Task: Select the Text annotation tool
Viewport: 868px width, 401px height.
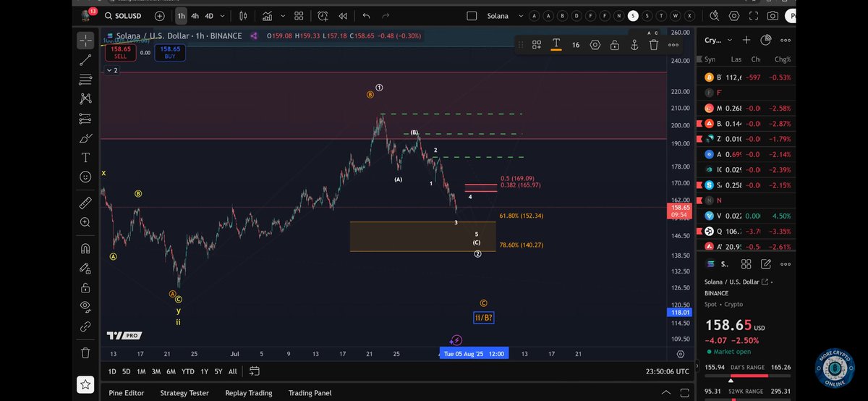Action: [85, 157]
